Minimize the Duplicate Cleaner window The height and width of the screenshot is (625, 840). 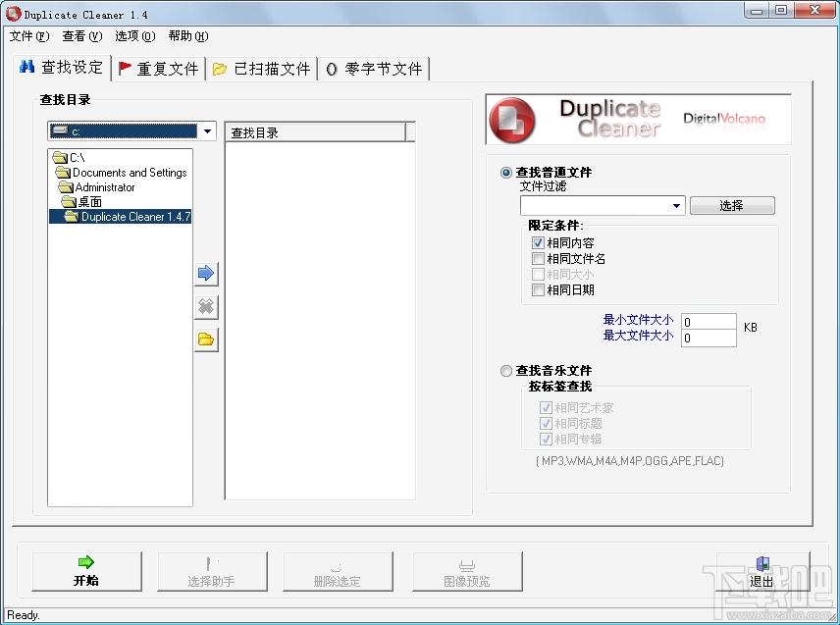(x=757, y=10)
